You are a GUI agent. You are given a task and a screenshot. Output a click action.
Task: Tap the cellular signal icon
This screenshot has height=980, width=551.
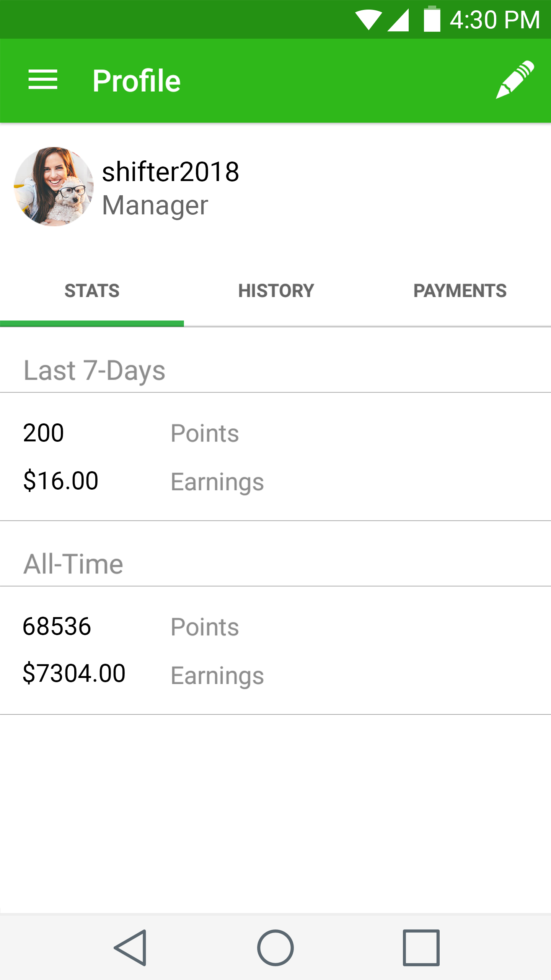point(398,20)
